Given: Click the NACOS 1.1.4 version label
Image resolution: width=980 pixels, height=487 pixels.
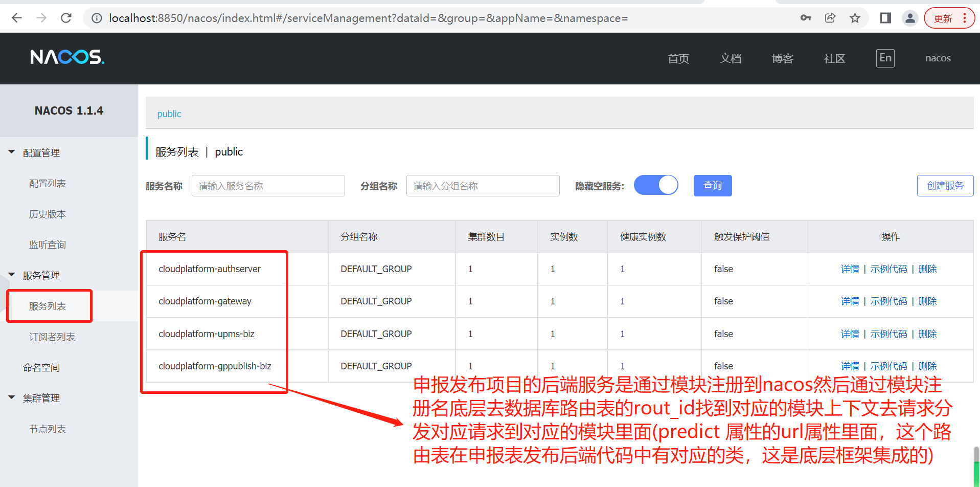Looking at the screenshot, I should [69, 110].
